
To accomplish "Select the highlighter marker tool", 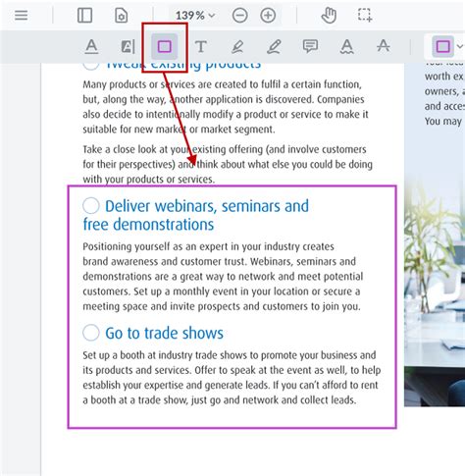I will 237,46.
